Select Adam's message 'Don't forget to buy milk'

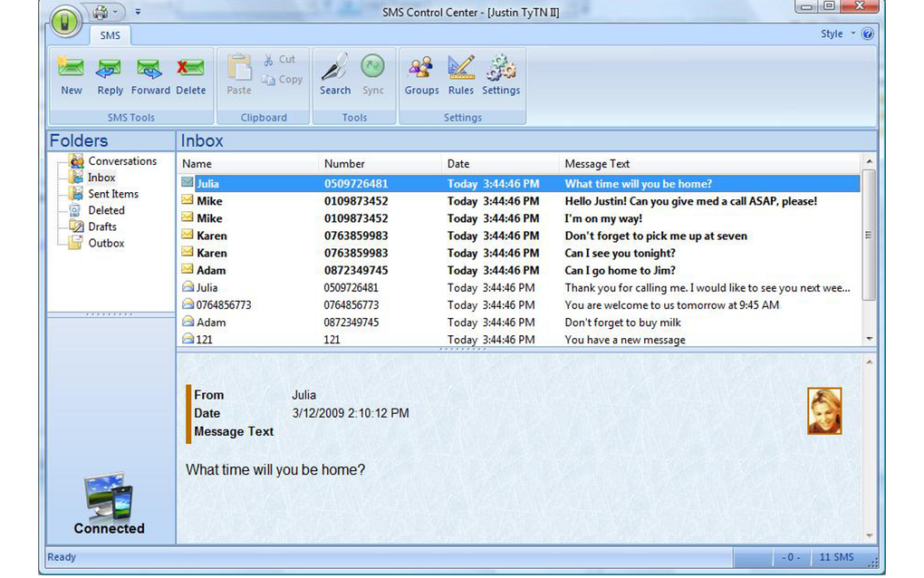click(x=518, y=323)
